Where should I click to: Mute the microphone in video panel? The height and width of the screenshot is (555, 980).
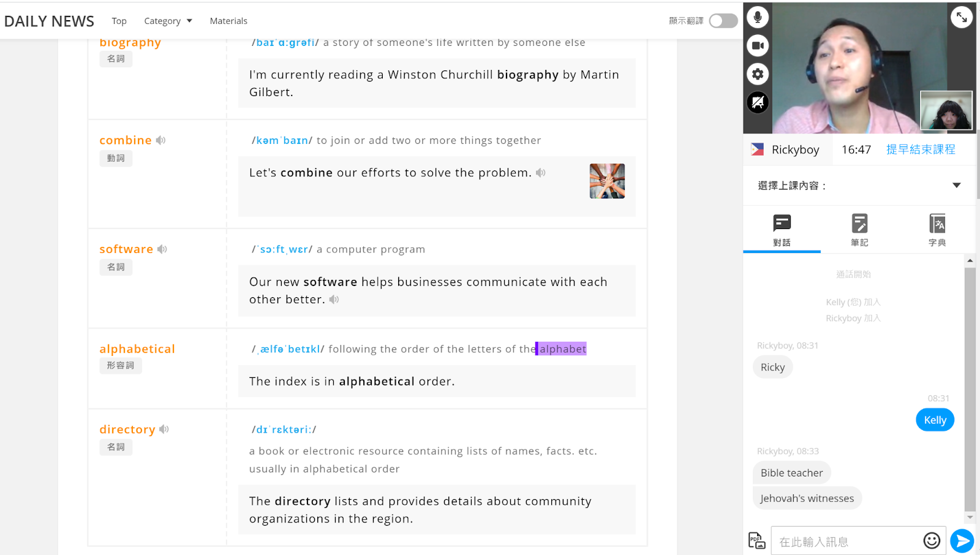click(758, 17)
